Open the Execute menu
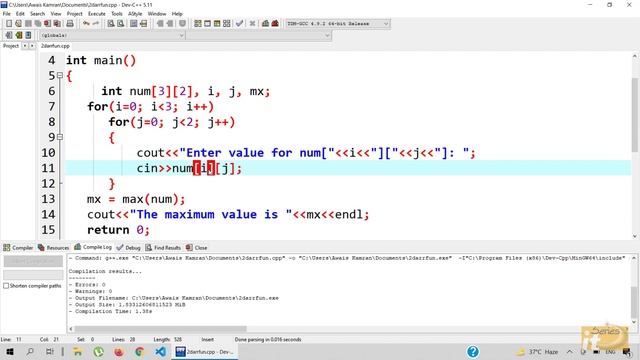This screenshot has width=640, height=360. click(97, 14)
